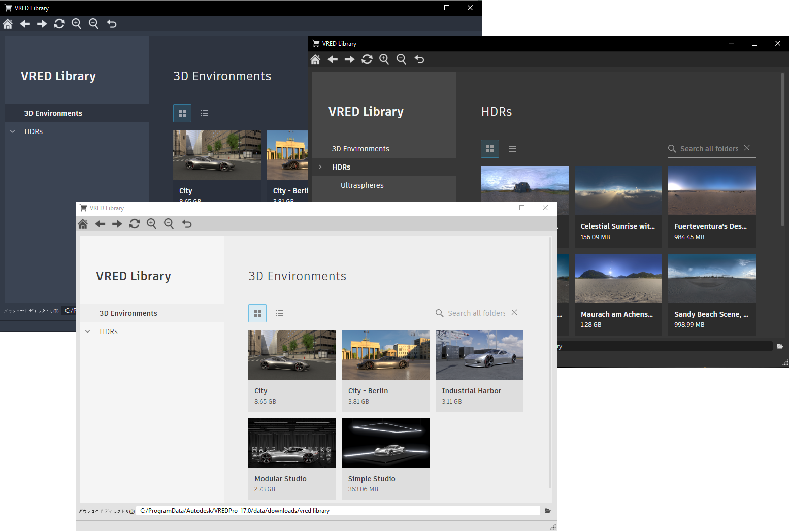
Task: Reload page in the dark HDRs window
Action: [x=367, y=59]
